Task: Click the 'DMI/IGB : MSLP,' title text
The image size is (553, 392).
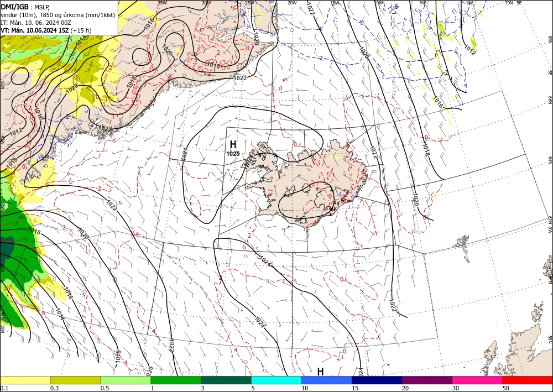Action: click(x=24, y=6)
